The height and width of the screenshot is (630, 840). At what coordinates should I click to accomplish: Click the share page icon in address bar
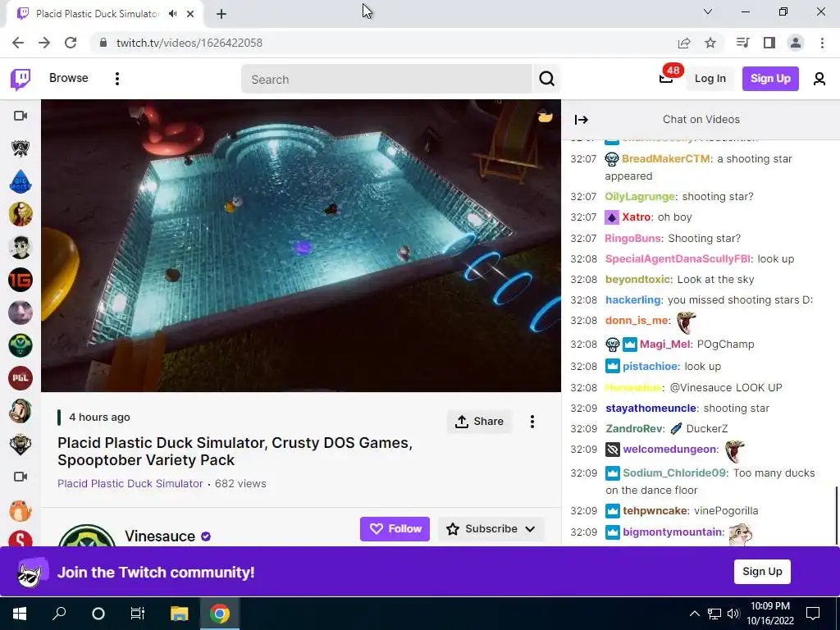point(684,43)
